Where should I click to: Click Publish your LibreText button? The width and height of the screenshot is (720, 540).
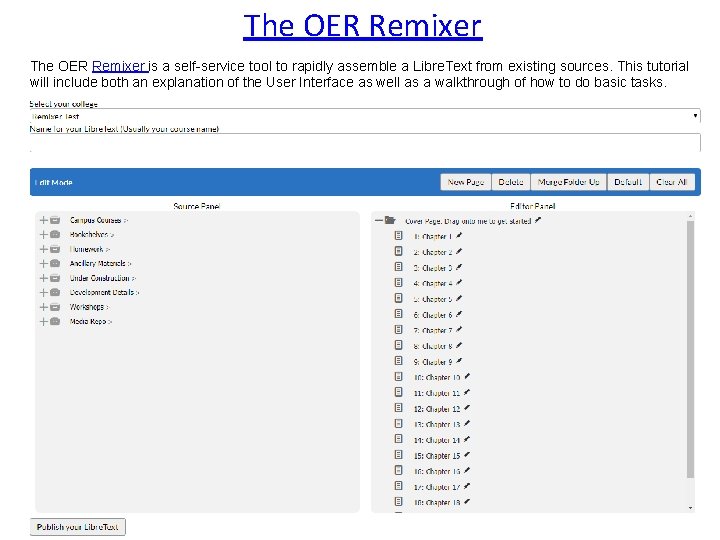click(x=78, y=527)
